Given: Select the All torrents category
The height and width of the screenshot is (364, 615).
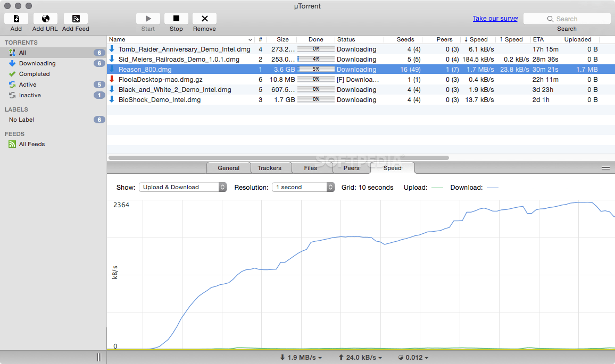Looking at the screenshot, I should [53, 53].
